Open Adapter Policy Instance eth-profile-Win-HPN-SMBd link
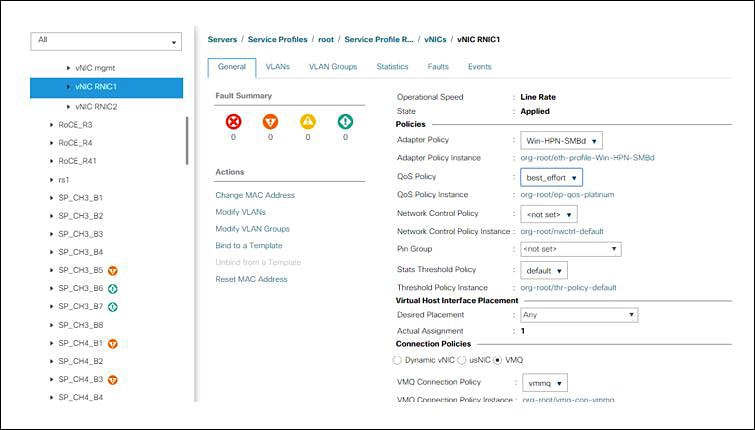Image resolution: width=755 pixels, height=430 pixels. pyautogui.click(x=587, y=157)
